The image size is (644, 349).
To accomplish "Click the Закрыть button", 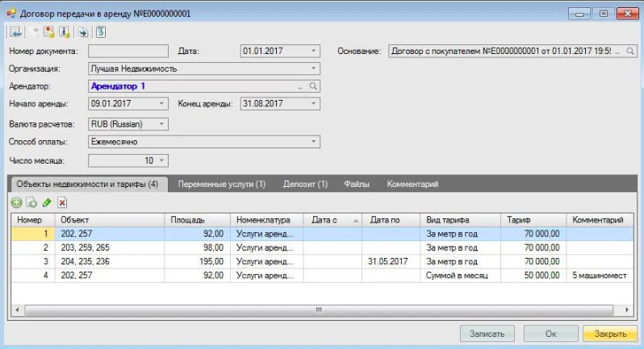I will click(x=610, y=334).
